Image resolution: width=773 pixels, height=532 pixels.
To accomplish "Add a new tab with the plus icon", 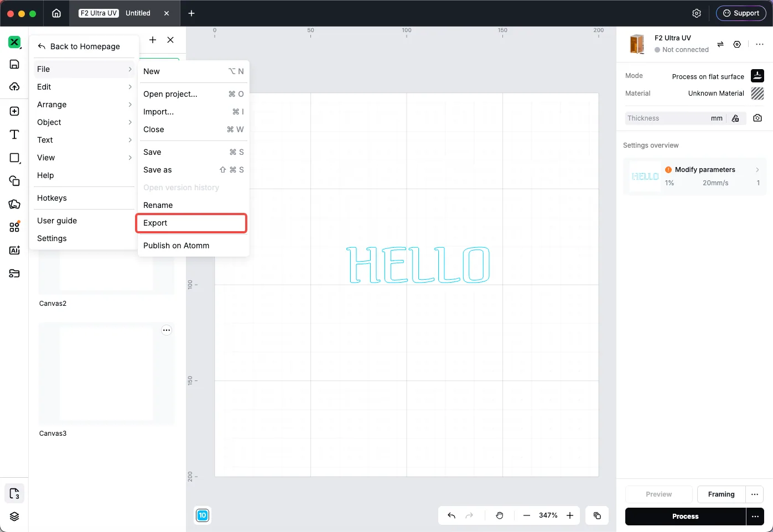I will 191,13.
